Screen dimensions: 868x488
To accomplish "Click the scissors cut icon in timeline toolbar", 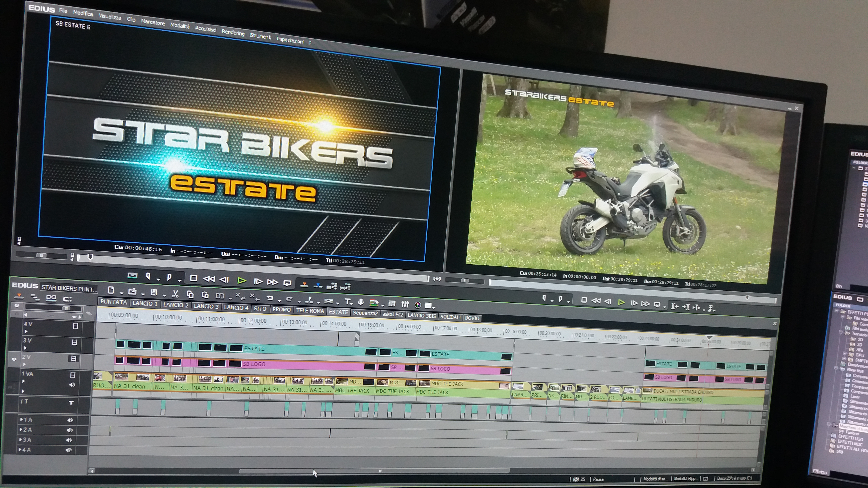I will click(x=175, y=294).
